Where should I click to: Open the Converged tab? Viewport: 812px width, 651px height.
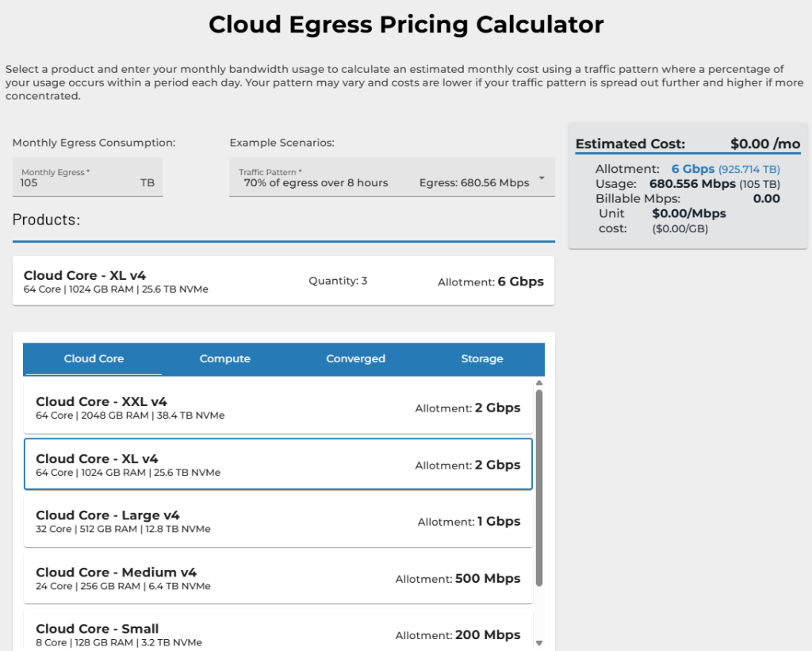355,358
